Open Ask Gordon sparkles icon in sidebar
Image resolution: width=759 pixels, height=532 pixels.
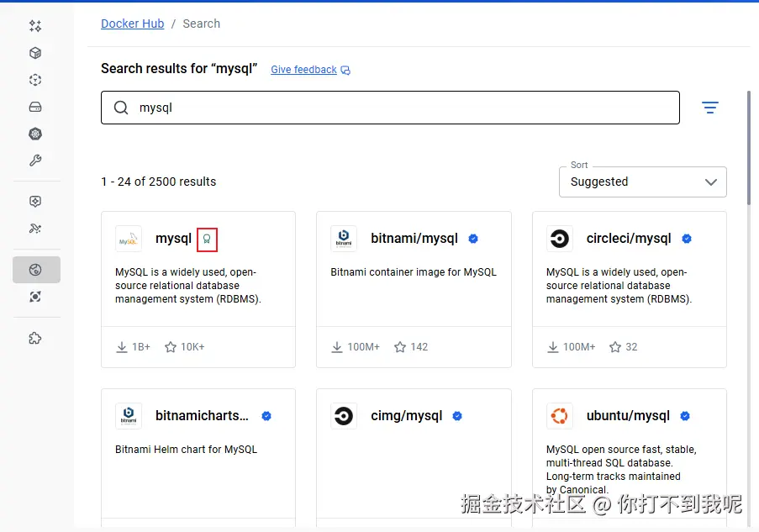[35, 26]
